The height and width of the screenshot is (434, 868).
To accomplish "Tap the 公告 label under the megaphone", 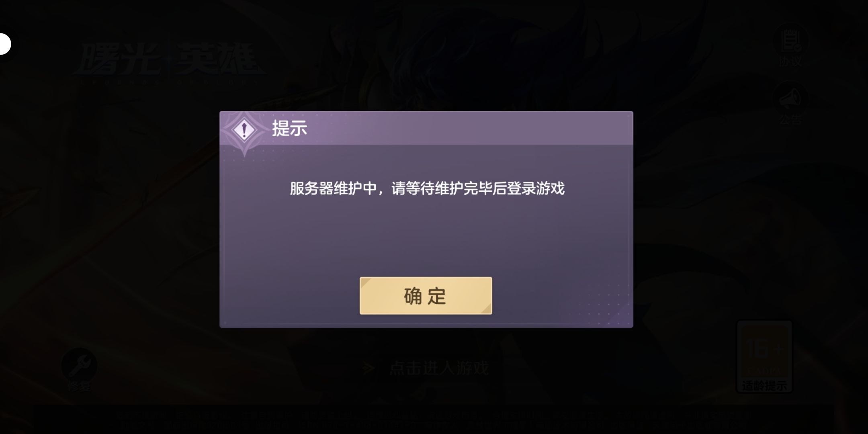I will (790, 119).
